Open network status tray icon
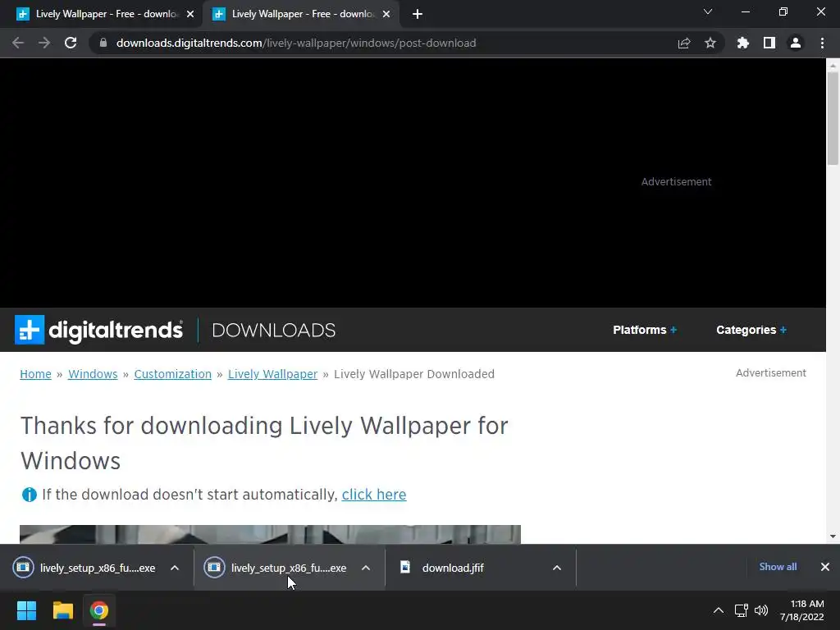Image resolution: width=840 pixels, height=630 pixels. pyautogui.click(x=742, y=610)
